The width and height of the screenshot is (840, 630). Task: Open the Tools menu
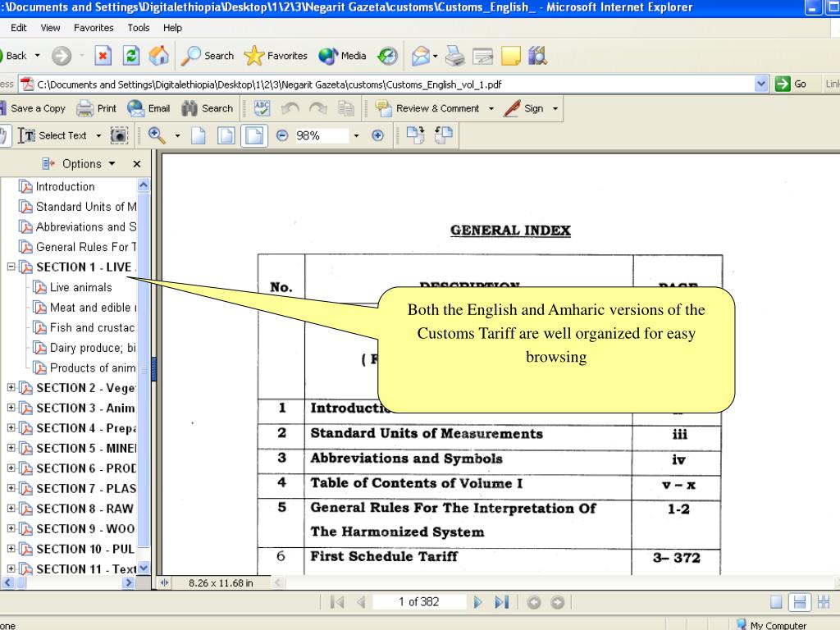(138, 28)
